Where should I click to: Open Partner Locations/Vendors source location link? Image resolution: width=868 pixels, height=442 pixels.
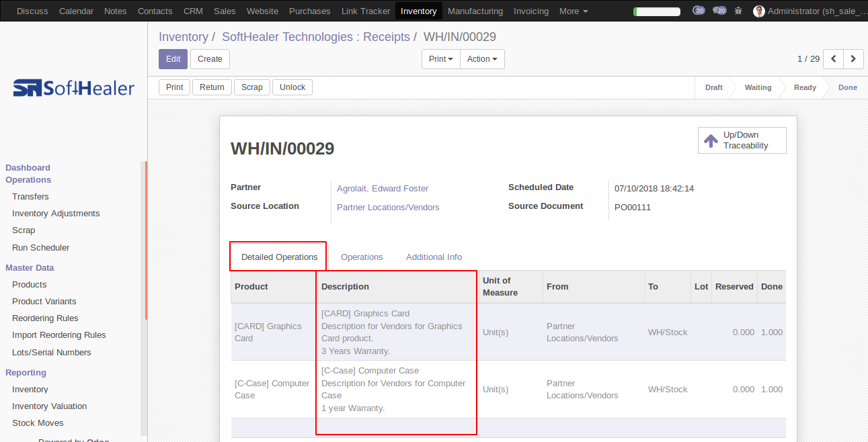click(388, 208)
